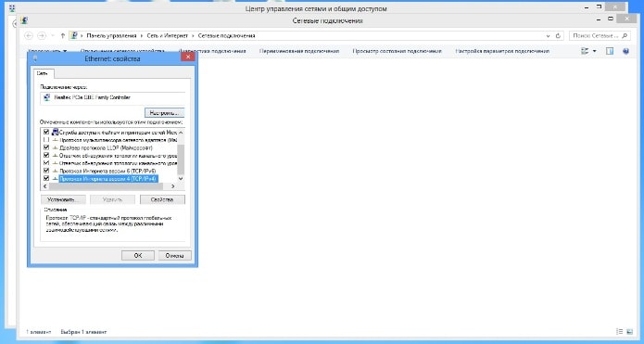Image resolution: width=644 pixels, height=344 pixels.
Task: Refresh the Сетевые подключения address bar
Action: (558, 36)
